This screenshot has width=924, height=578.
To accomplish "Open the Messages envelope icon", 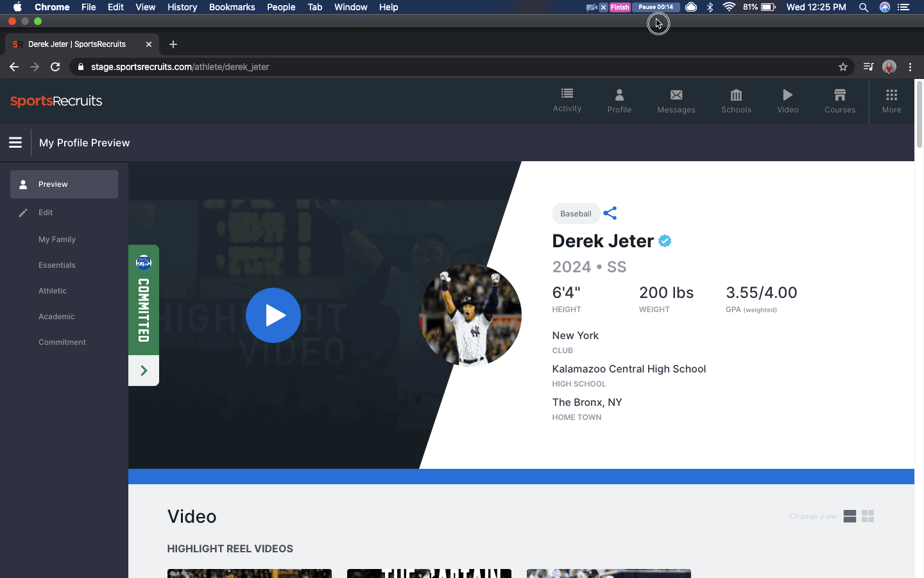I will point(676,101).
